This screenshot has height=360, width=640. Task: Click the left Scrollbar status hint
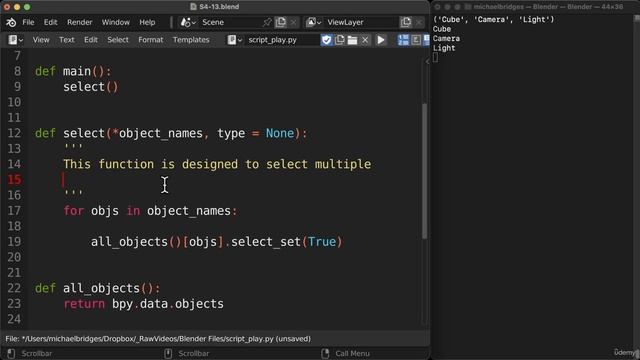[x=37, y=353]
